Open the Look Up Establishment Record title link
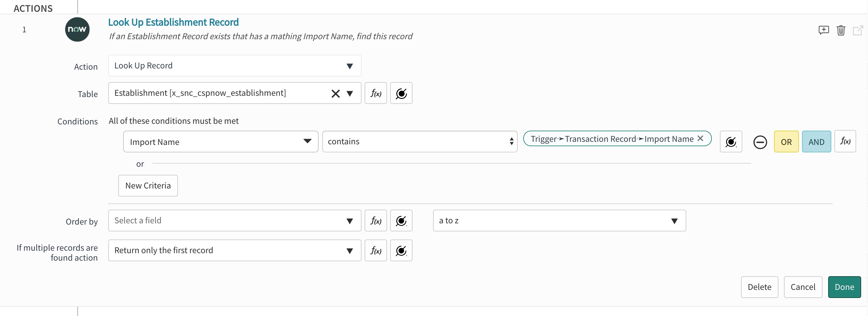The width and height of the screenshot is (868, 316). tap(173, 22)
